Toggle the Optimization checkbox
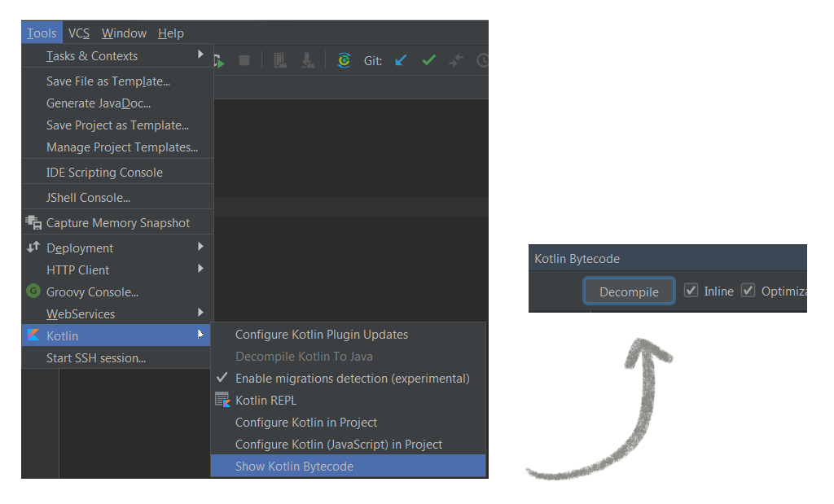The height and width of the screenshot is (504, 834). click(748, 291)
